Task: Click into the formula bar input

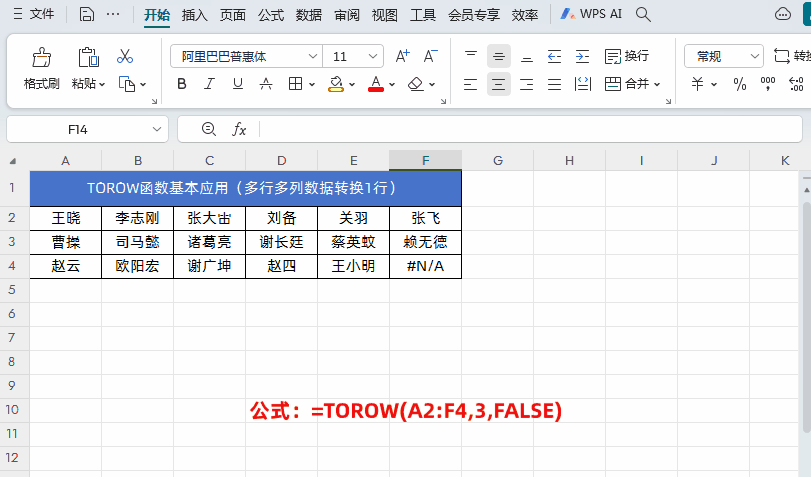Action: 530,129
